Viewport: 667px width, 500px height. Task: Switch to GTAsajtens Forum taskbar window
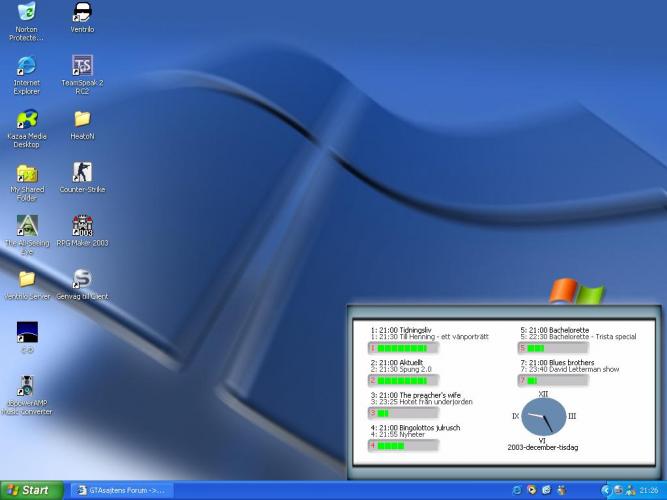coord(126,490)
